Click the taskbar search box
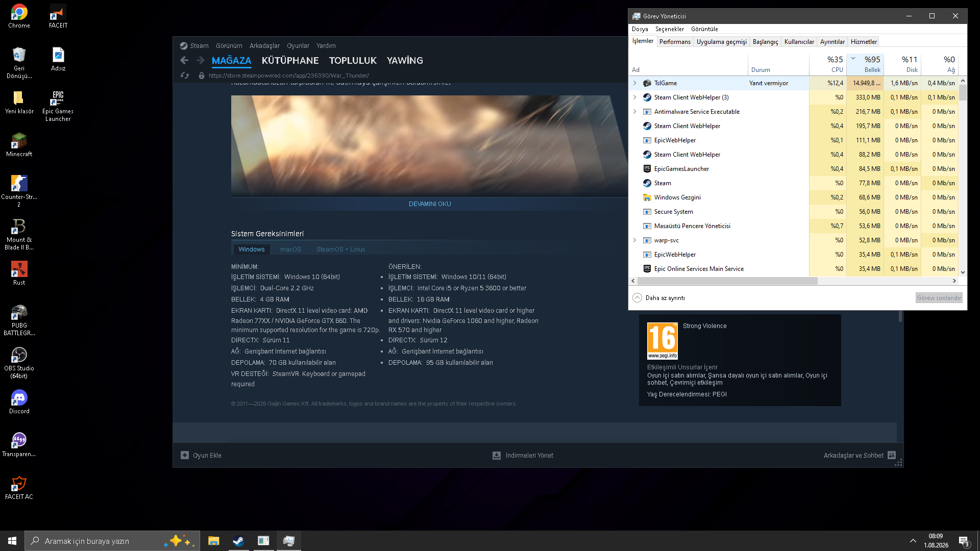Image resolution: width=980 pixels, height=551 pixels. point(112,541)
